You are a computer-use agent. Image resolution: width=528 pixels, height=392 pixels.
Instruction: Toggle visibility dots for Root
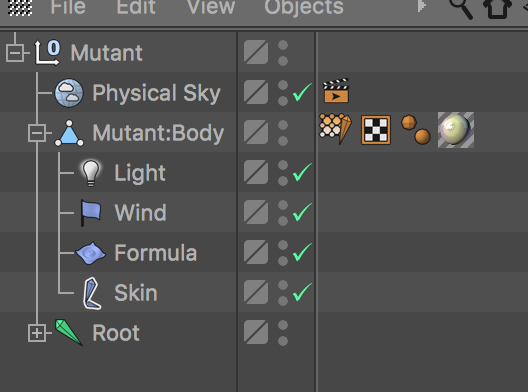tap(283, 333)
